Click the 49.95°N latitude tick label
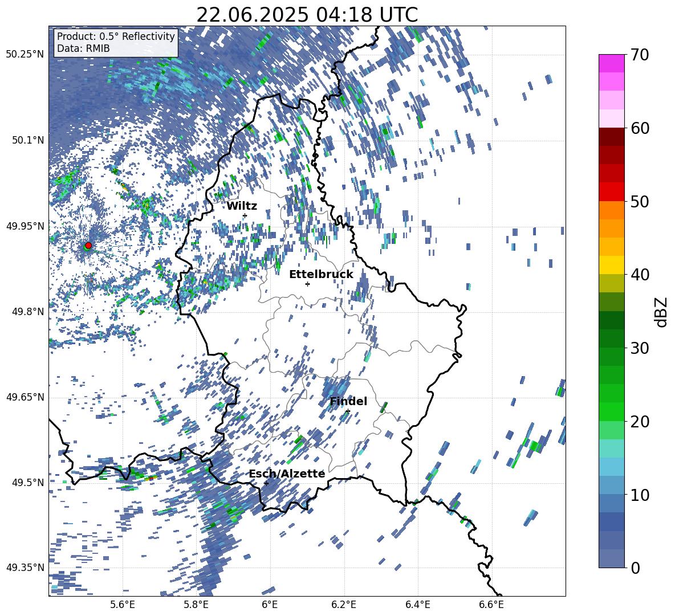Image resolution: width=675 pixels, height=616 pixels. (x=25, y=226)
